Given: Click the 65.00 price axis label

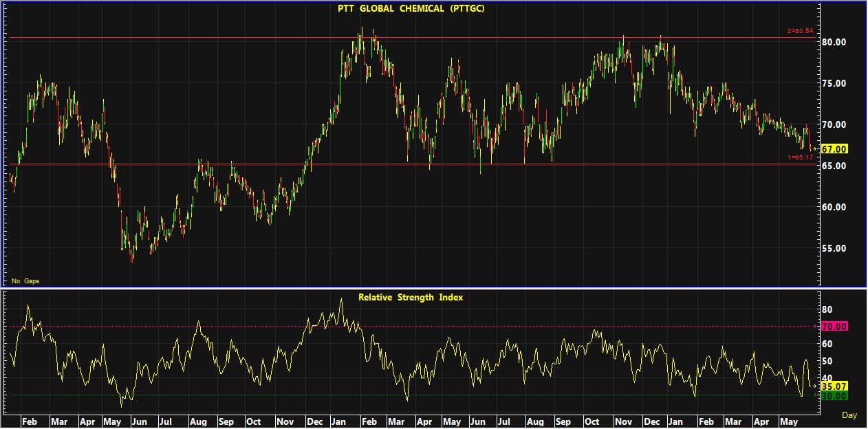Looking at the screenshot, I should (x=834, y=166).
